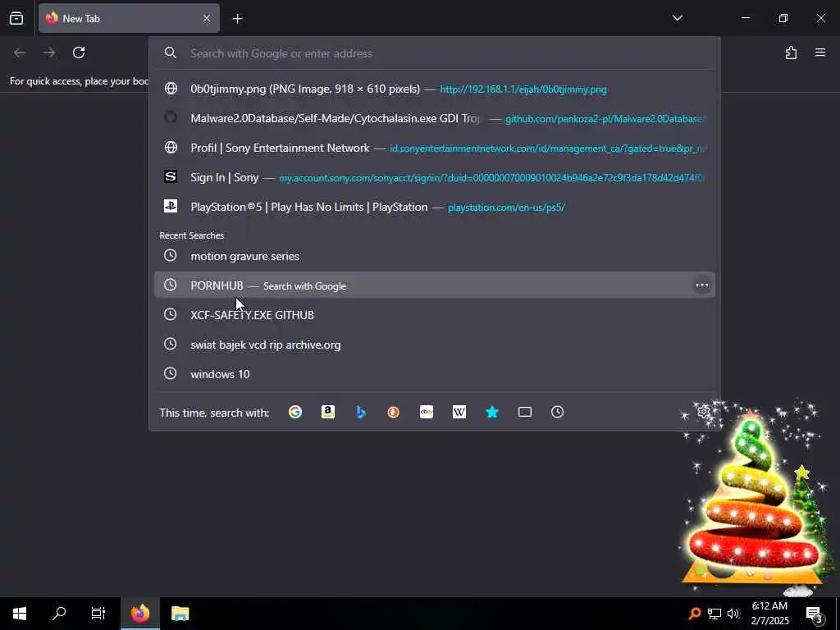Screen dimensions: 840x630
Task: Search this time with Wikipedia
Action: (459, 412)
